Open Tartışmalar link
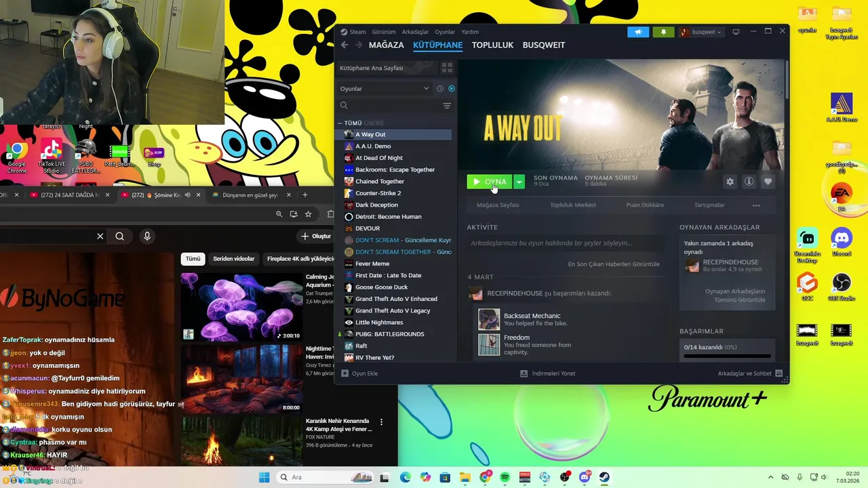This screenshot has width=868, height=488. click(x=709, y=205)
